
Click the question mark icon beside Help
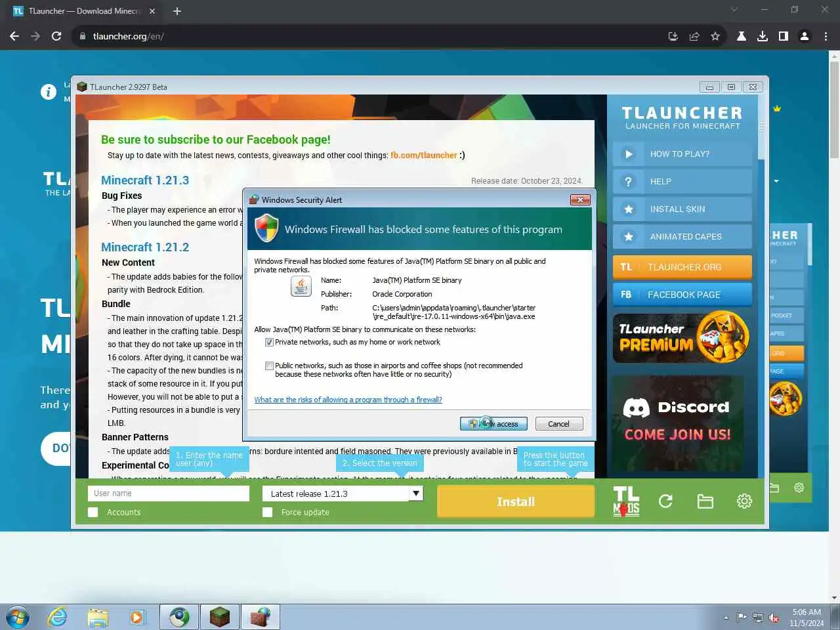pos(629,182)
